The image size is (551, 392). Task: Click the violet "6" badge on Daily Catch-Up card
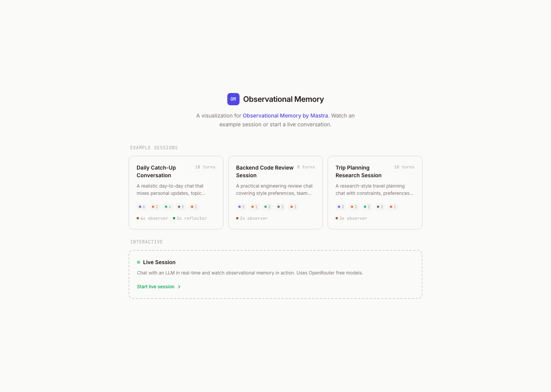pos(142,207)
